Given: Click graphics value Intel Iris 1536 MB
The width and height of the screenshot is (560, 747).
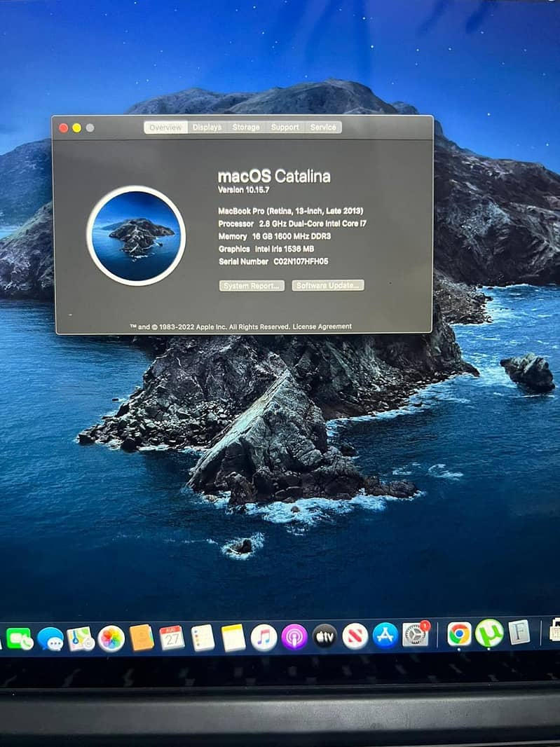Looking at the screenshot, I should pos(284,249).
